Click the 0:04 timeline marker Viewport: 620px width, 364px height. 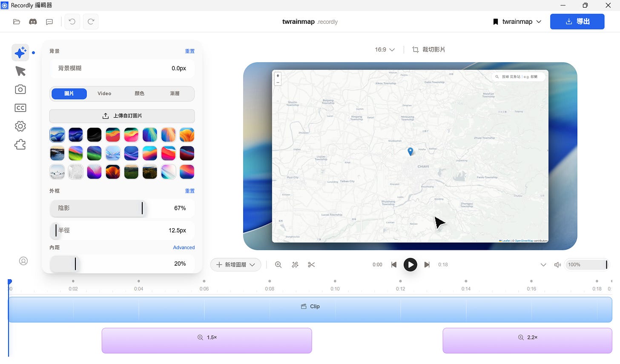coord(139,289)
